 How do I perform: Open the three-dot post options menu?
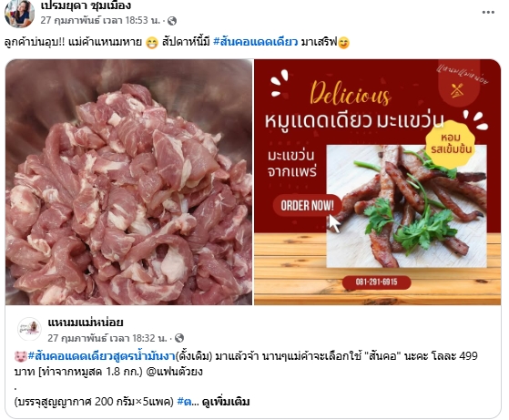click(x=488, y=13)
